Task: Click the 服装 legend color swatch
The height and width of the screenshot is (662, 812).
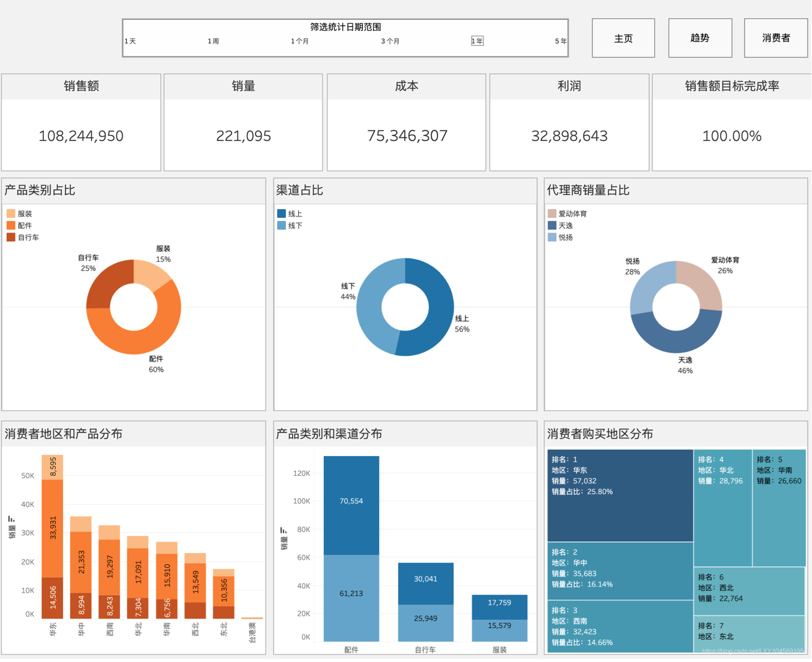Action: pyautogui.click(x=11, y=213)
